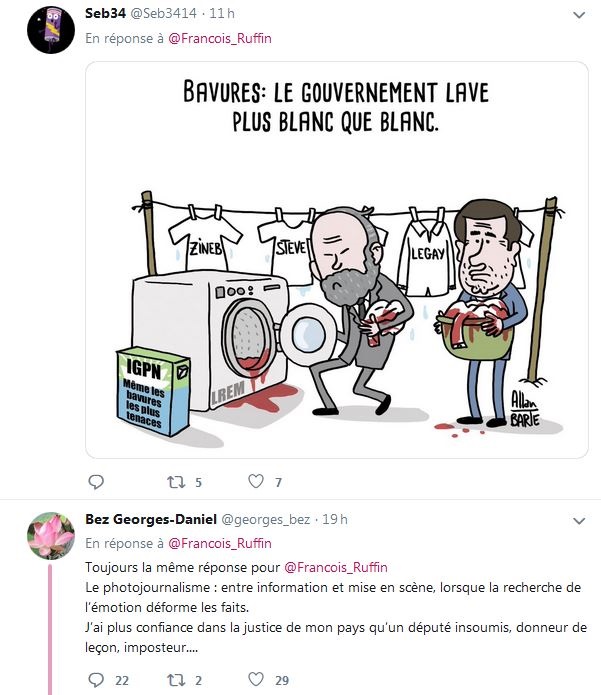Image resolution: width=601 pixels, height=695 pixels.
Task: Expand the options chevron on Seb34's tweet
Action: (x=579, y=16)
